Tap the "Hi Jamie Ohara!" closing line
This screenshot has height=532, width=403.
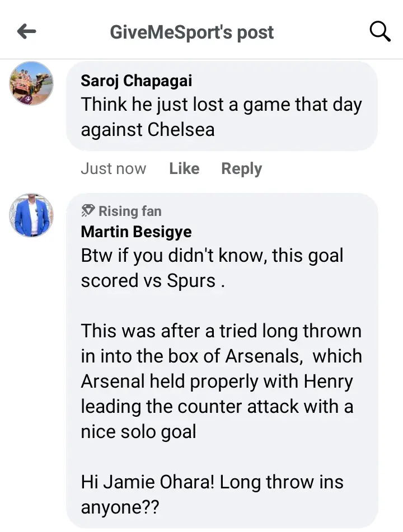212,482
